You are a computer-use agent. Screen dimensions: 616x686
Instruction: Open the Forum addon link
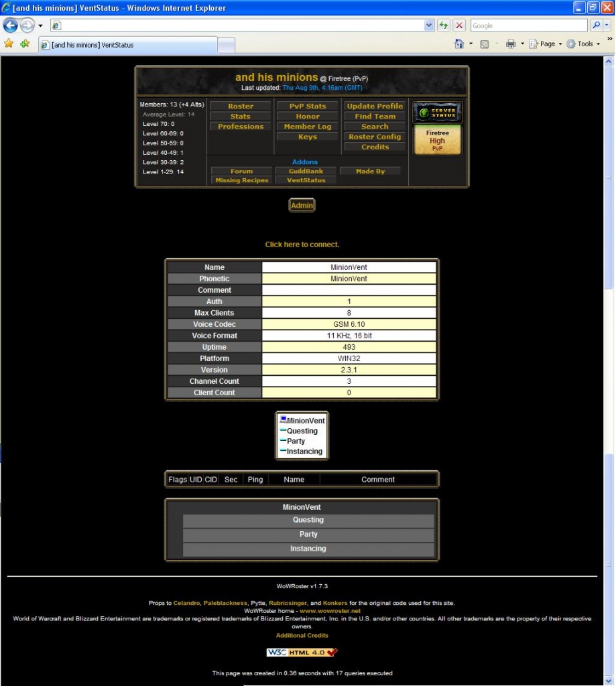tap(242, 171)
